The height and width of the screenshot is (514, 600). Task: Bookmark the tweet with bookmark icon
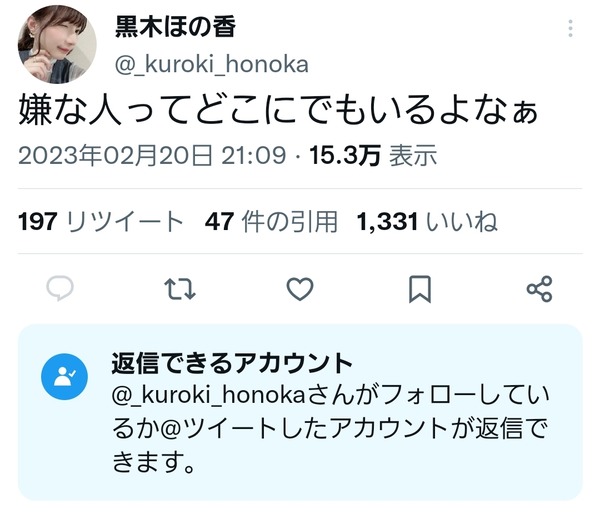[x=420, y=289]
